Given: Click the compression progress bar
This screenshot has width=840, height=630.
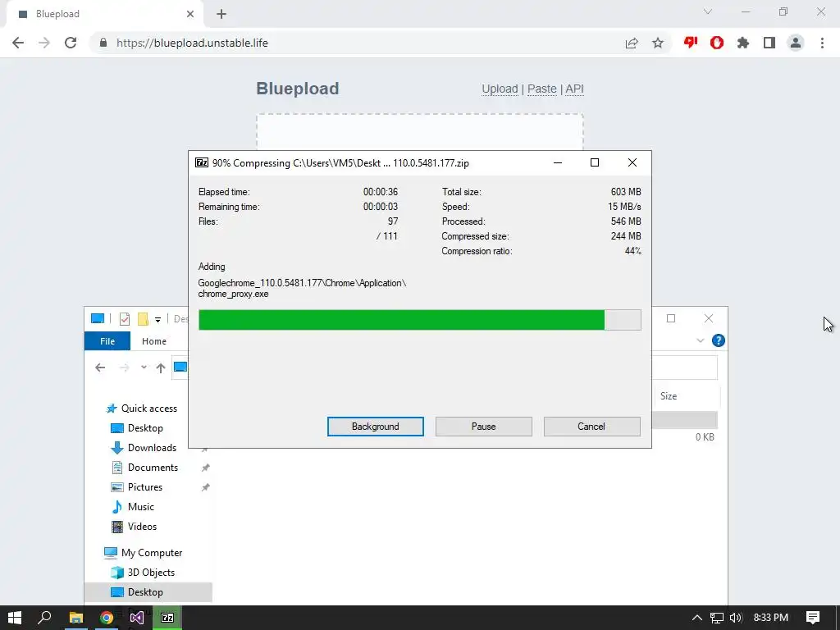Looking at the screenshot, I should tap(419, 320).
